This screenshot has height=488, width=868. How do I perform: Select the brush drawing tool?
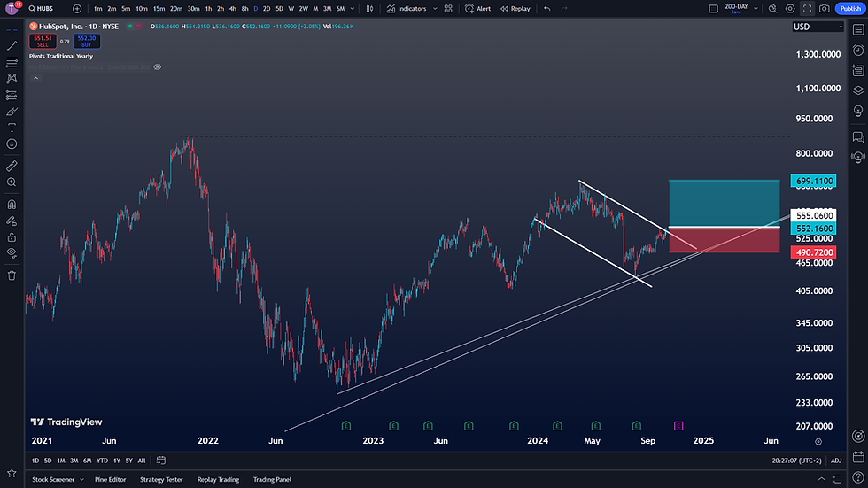click(x=12, y=112)
